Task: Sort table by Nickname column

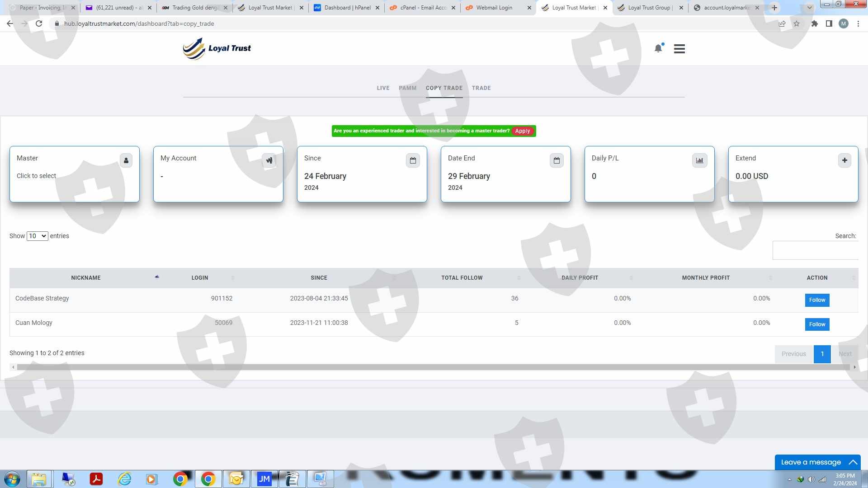Action: pyautogui.click(x=86, y=278)
